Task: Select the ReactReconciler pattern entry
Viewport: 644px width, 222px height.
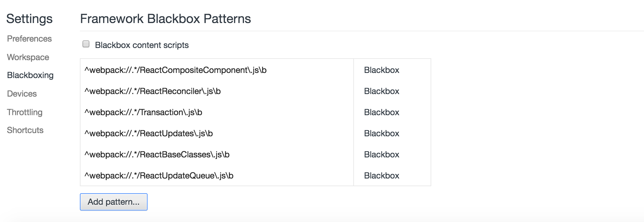Action: point(153,91)
